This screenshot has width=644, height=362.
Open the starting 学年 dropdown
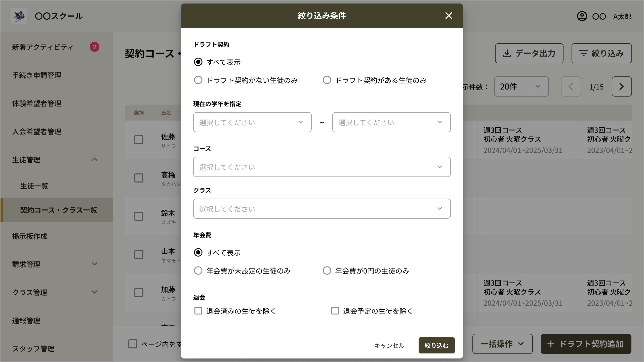252,122
